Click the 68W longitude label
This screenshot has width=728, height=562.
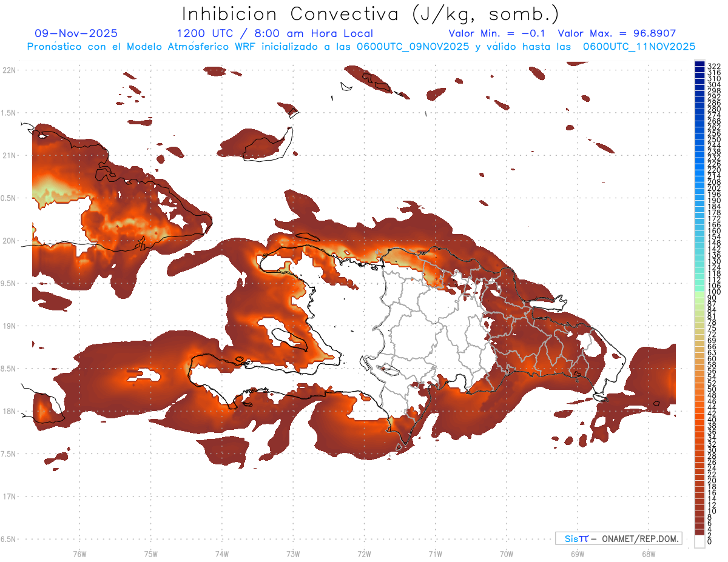point(649,554)
